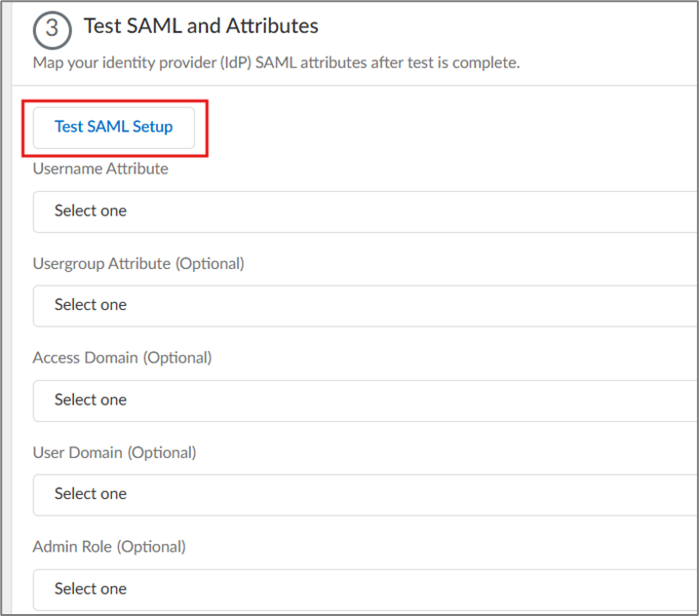Click the Access Domain (Optional) label
The width and height of the screenshot is (699, 616).
pos(122,358)
